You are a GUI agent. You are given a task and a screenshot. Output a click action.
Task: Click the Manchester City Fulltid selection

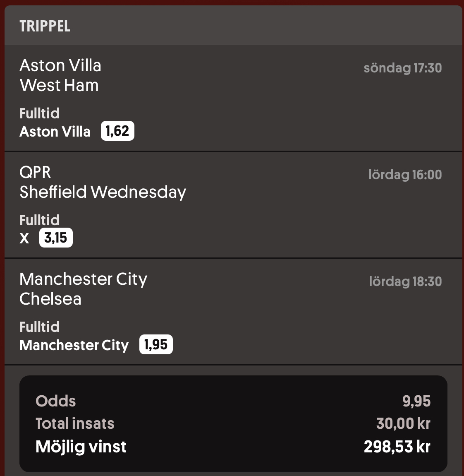[74, 345]
